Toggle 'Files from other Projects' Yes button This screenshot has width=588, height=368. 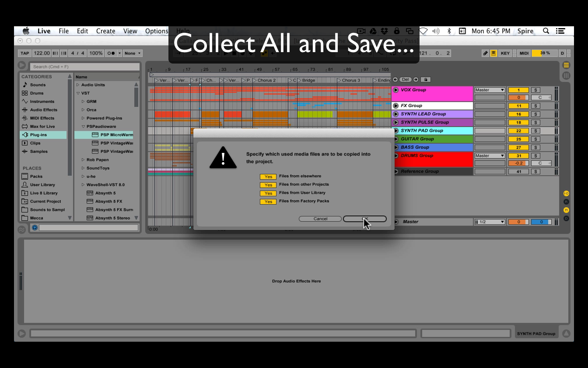click(x=268, y=185)
